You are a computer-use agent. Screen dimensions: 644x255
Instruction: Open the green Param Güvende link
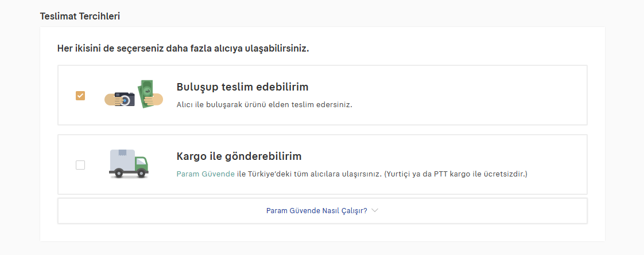pos(205,174)
